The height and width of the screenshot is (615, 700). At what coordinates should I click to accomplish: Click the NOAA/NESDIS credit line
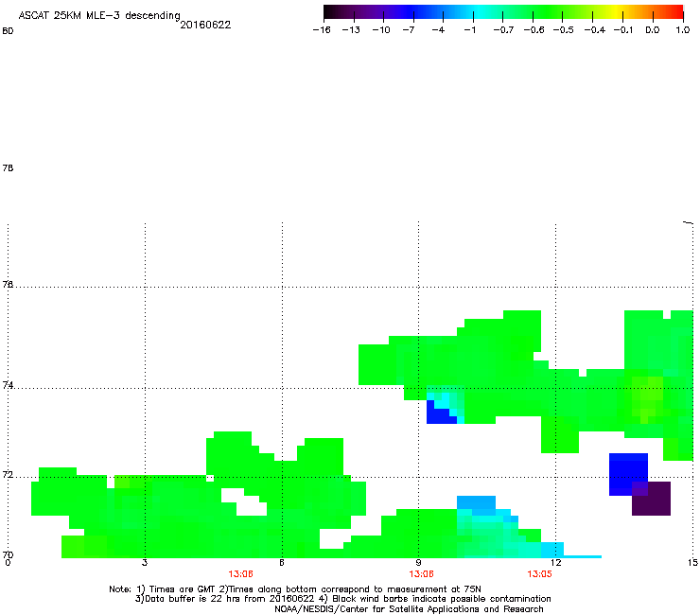(x=409, y=609)
